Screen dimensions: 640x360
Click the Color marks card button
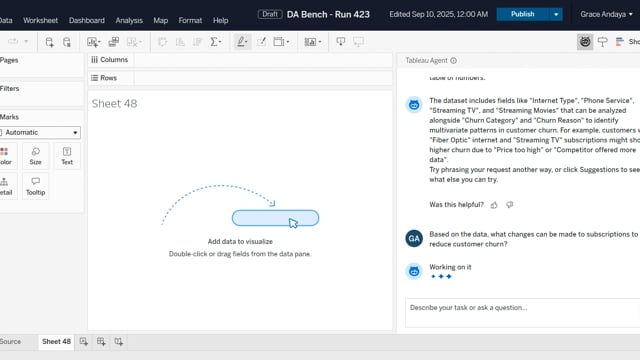pyautogui.click(x=5, y=156)
